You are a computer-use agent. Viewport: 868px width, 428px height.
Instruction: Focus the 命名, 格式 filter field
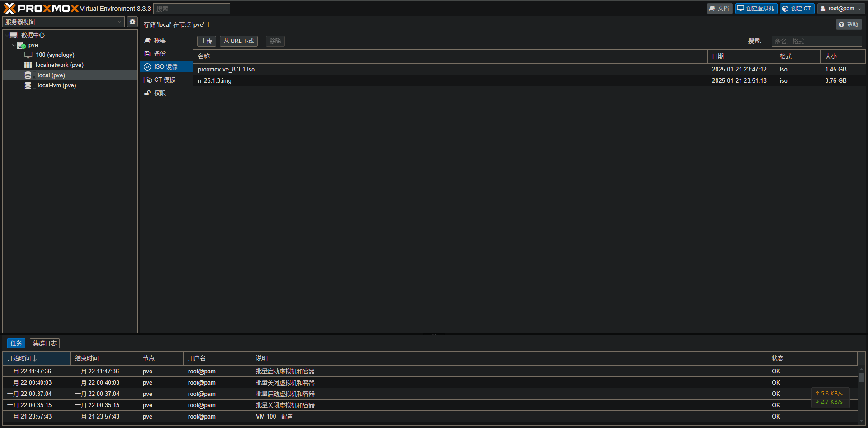(816, 41)
